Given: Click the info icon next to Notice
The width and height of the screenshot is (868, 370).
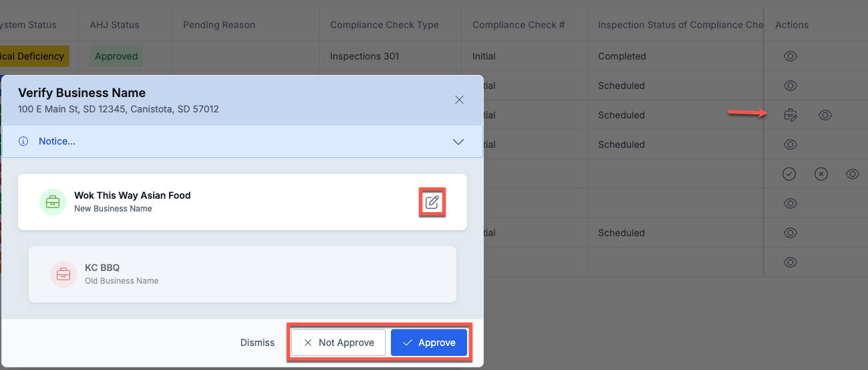Looking at the screenshot, I should tap(23, 141).
